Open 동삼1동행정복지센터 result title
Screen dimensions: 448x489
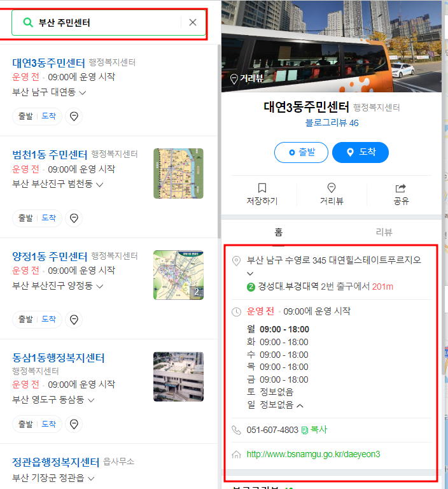coord(59,358)
